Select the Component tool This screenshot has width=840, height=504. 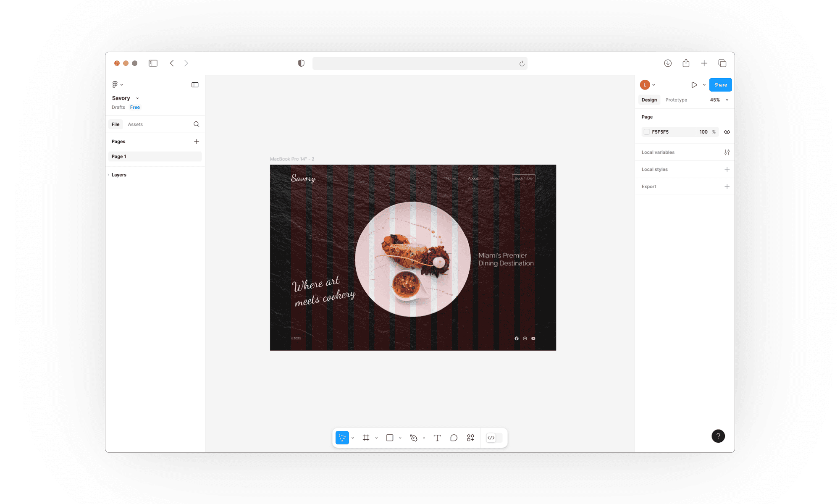click(x=471, y=437)
